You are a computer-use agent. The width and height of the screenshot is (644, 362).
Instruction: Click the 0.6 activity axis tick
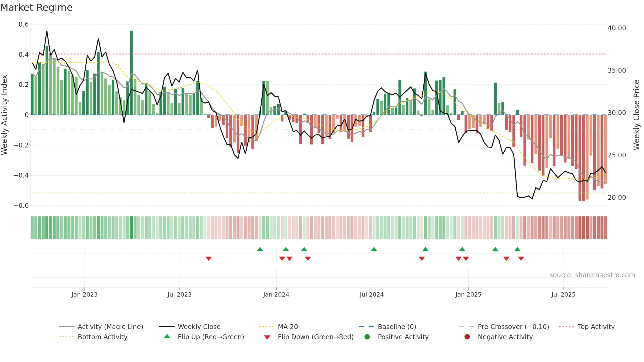[24, 24]
